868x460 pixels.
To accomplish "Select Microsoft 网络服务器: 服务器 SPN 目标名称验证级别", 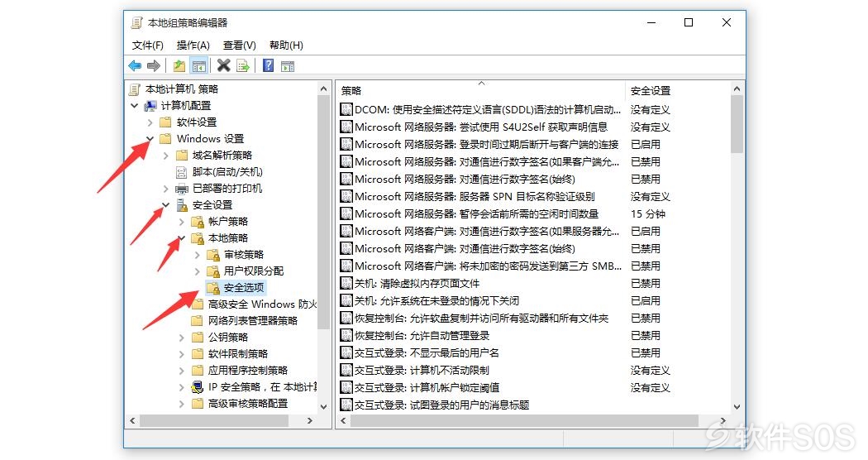I will (x=475, y=196).
